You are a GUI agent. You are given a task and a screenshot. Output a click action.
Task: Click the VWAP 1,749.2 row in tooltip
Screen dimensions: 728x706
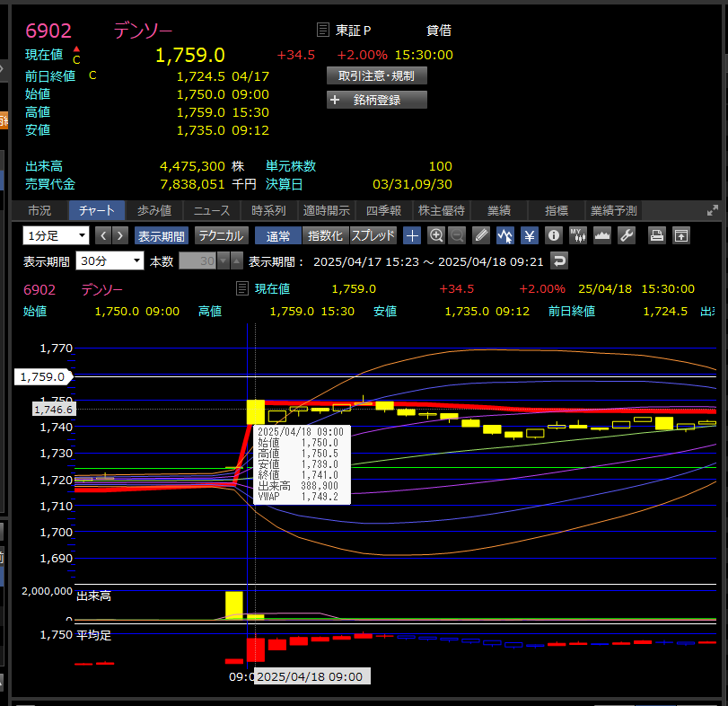(x=298, y=497)
